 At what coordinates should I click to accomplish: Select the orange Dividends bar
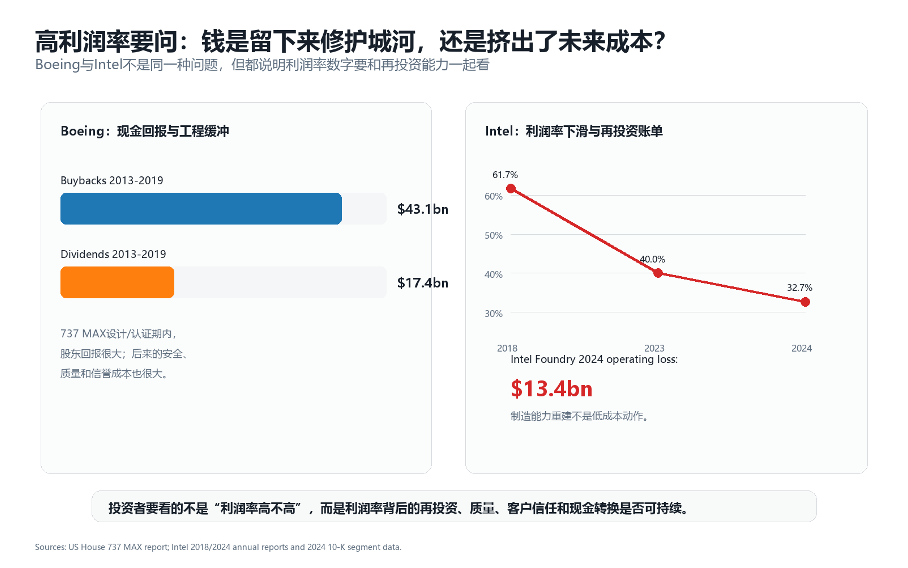click(117, 282)
